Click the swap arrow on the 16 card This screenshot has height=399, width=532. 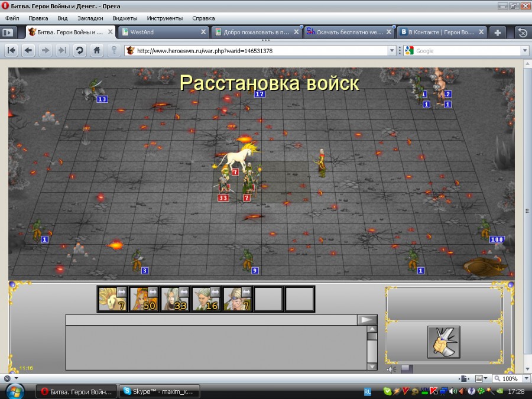(215, 292)
